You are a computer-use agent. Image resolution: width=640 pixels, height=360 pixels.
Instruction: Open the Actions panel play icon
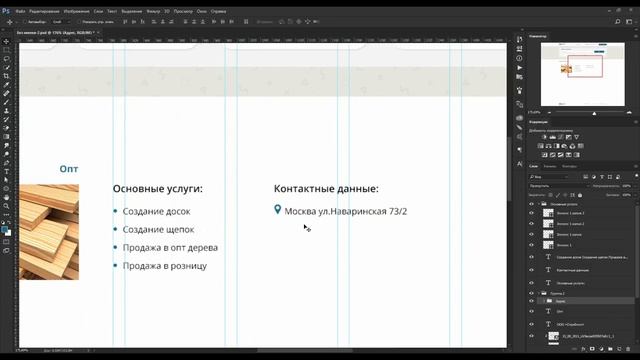[519, 68]
